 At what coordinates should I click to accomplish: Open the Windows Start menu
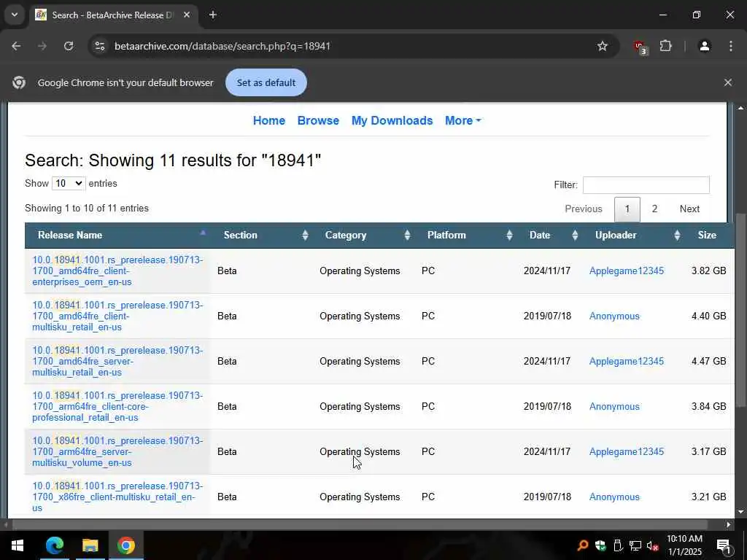[18, 545]
